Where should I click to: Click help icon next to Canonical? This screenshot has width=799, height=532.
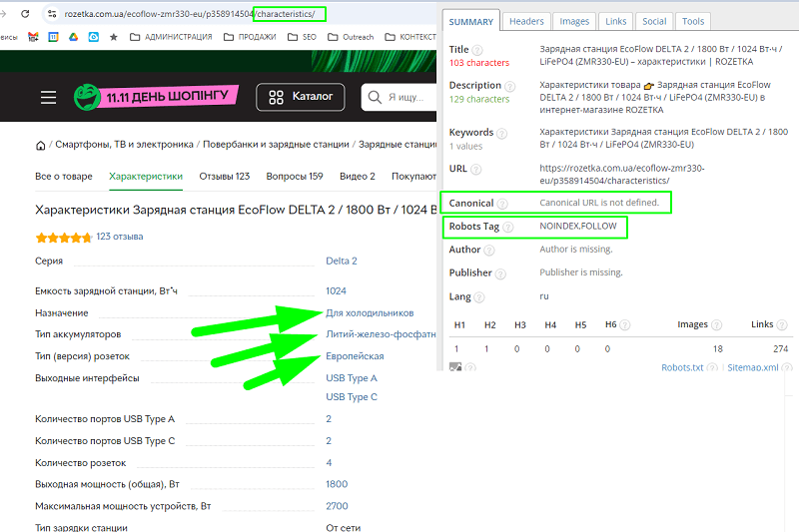(x=502, y=204)
